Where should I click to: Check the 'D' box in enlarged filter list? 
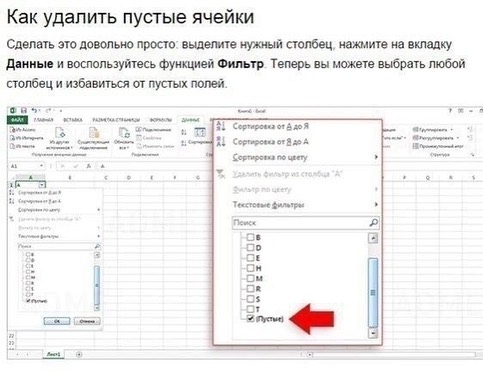click(250, 248)
